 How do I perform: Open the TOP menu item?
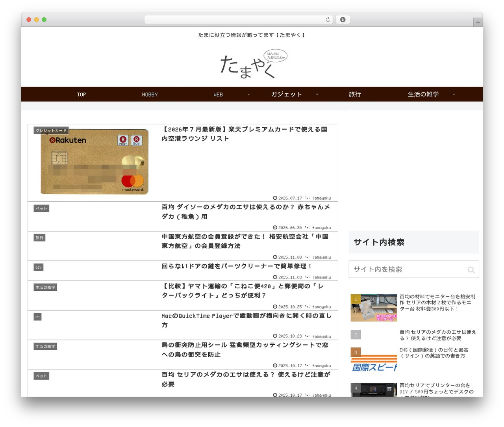pyautogui.click(x=82, y=95)
